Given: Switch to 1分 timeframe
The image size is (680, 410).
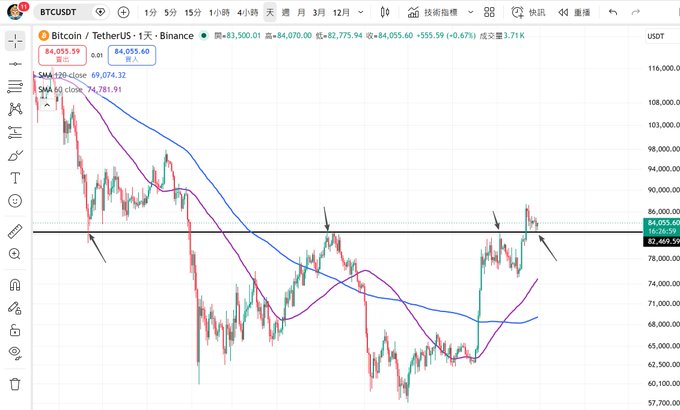Looking at the screenshot, I should click(150, 13).
